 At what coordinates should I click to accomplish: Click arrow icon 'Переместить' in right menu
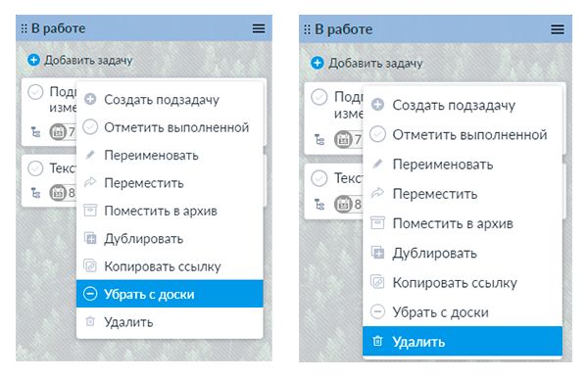[x=377, y=194]
